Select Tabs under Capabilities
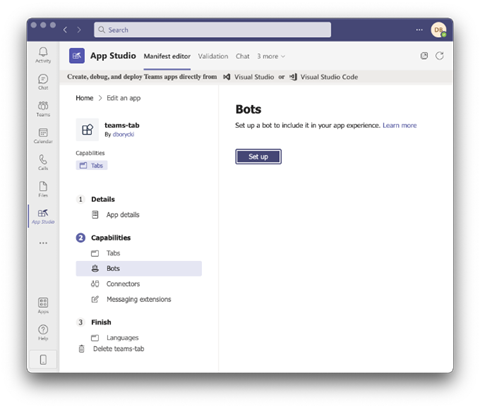480x409 pixels. point(113,253)
